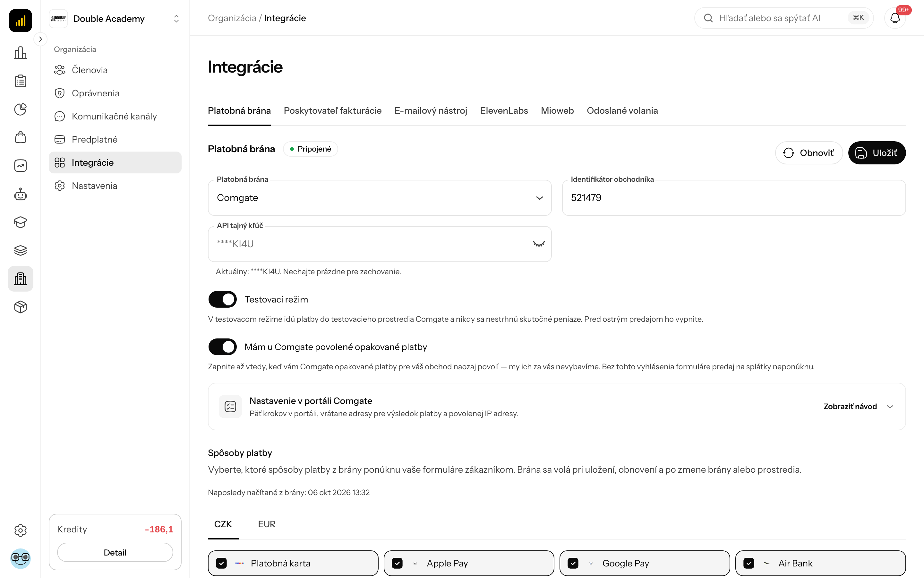
Task: Open the Double Academy organization switcher
Action: pos(115,19)
